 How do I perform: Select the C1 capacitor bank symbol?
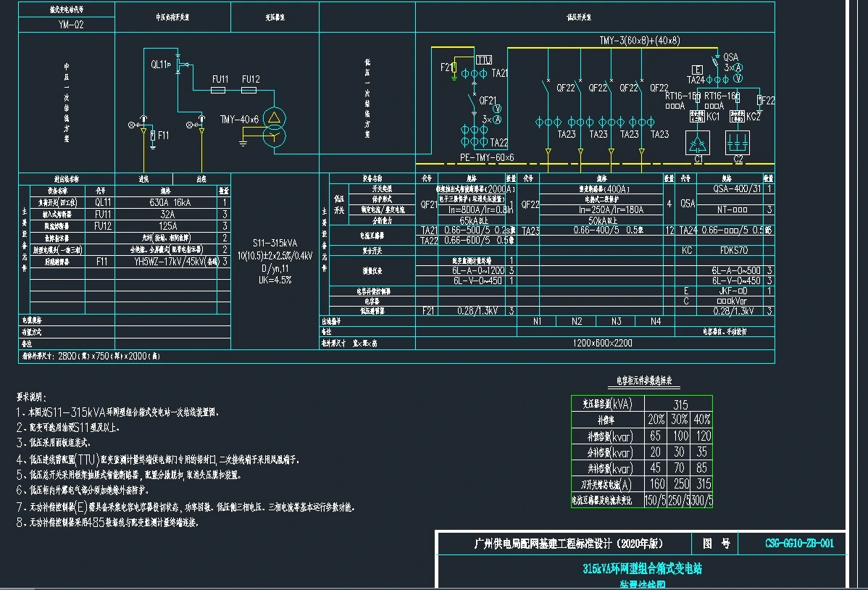(x=698, y=142)
